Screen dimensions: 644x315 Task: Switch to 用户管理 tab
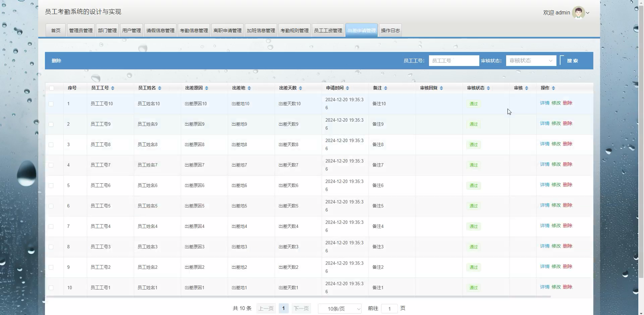[131, 30]
